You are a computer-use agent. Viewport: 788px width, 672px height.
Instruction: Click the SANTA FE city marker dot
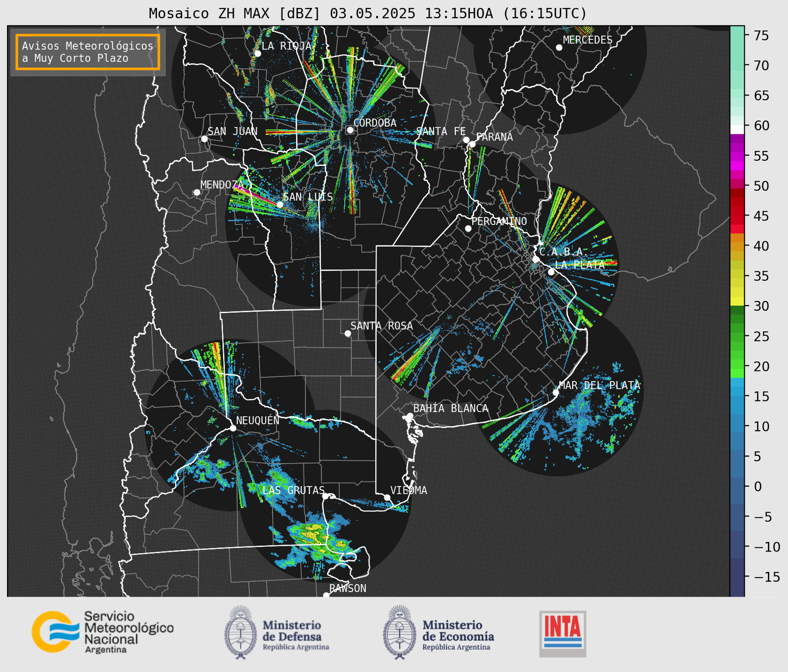coord(466,140)
